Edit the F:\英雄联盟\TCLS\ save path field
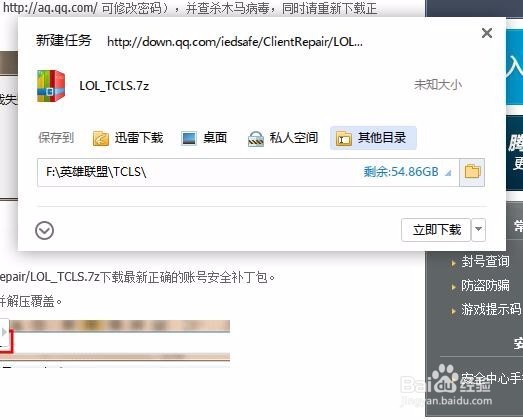 coord(248,172)
